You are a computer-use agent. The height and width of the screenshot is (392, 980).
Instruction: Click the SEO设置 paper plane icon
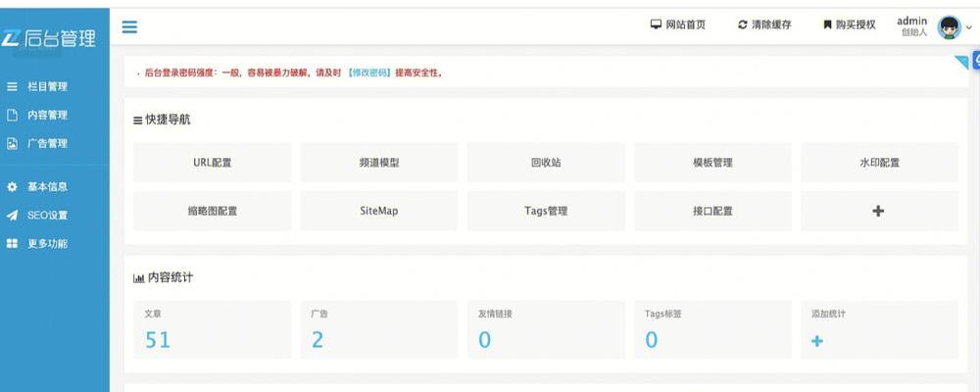(12, 215)
